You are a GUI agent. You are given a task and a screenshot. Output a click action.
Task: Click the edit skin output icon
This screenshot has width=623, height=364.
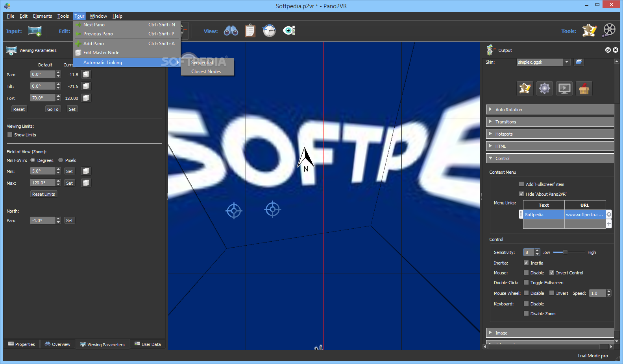tap(525, 88)
